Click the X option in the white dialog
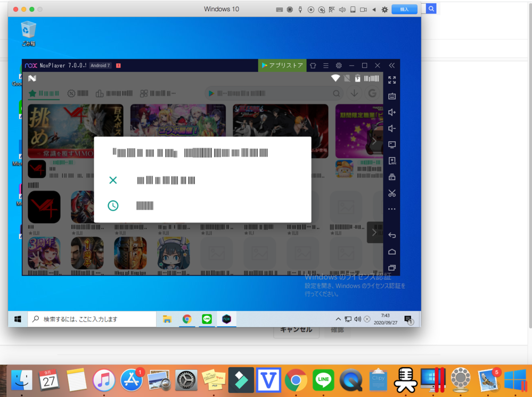Viewport: 532px width, 397px height. [113, 180]
